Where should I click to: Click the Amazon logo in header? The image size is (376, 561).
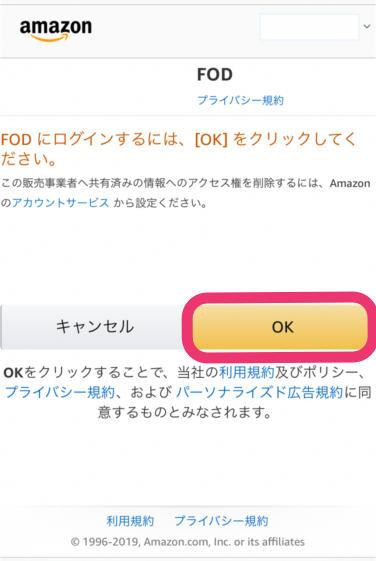(55, 30)
